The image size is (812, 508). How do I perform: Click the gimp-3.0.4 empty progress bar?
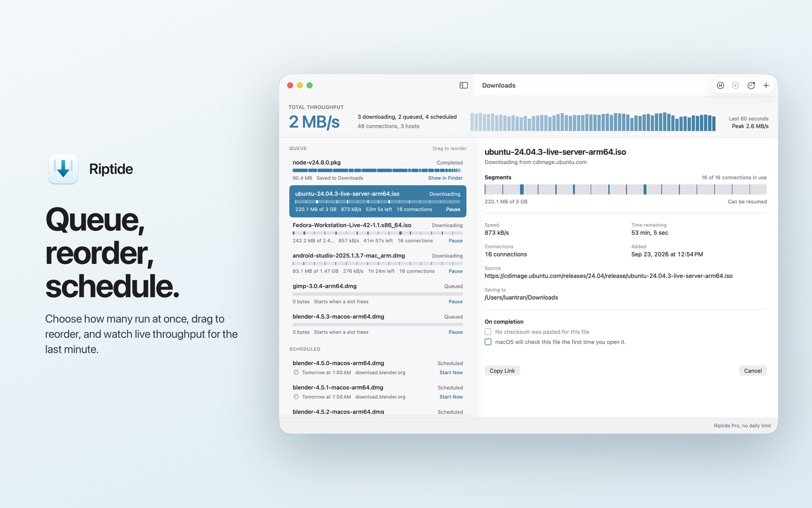coord(378,294)
